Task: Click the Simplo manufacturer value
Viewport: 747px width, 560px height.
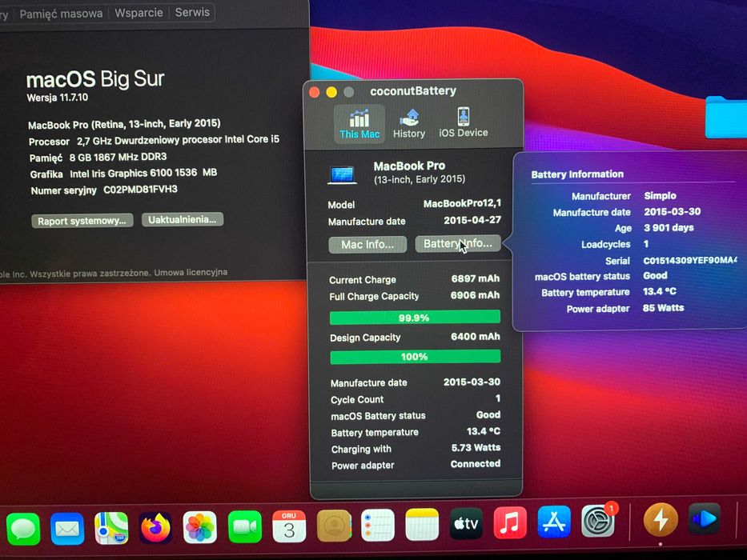Action: 660,195
